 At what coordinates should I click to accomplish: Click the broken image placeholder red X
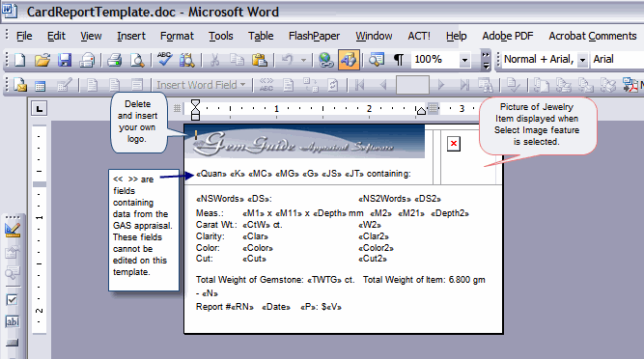point(454,144)
